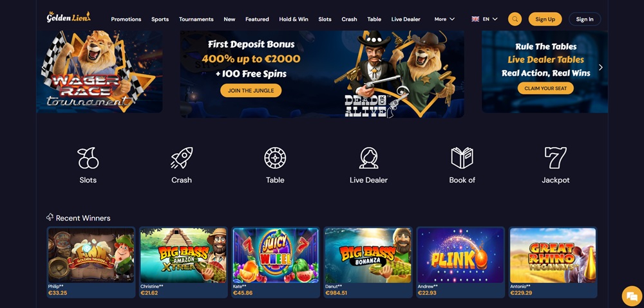Advance the banner carousel with right arrow
Image resolution: width=644 pixels, height=308 pixels.
click(600, 68)
